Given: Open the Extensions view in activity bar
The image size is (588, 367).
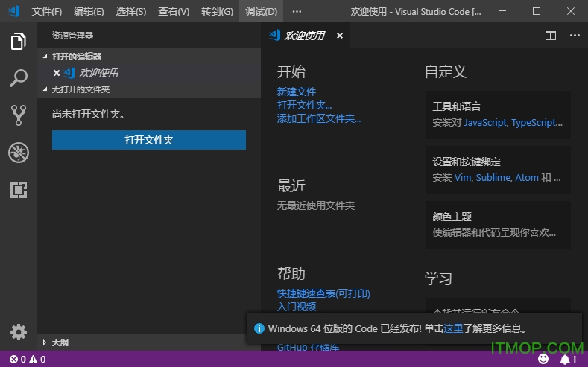Looking at the screenshot, I should pyautogui.click(x=19, y=190).
